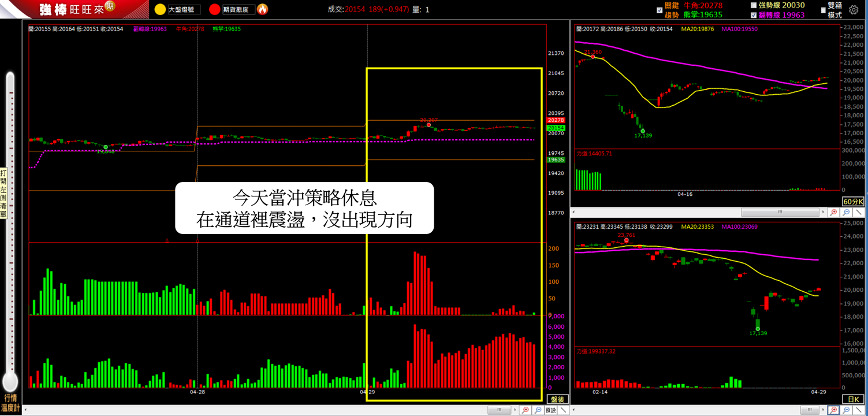Click the 力道:14405.71 label on the 60分K chart

point(594,153)
